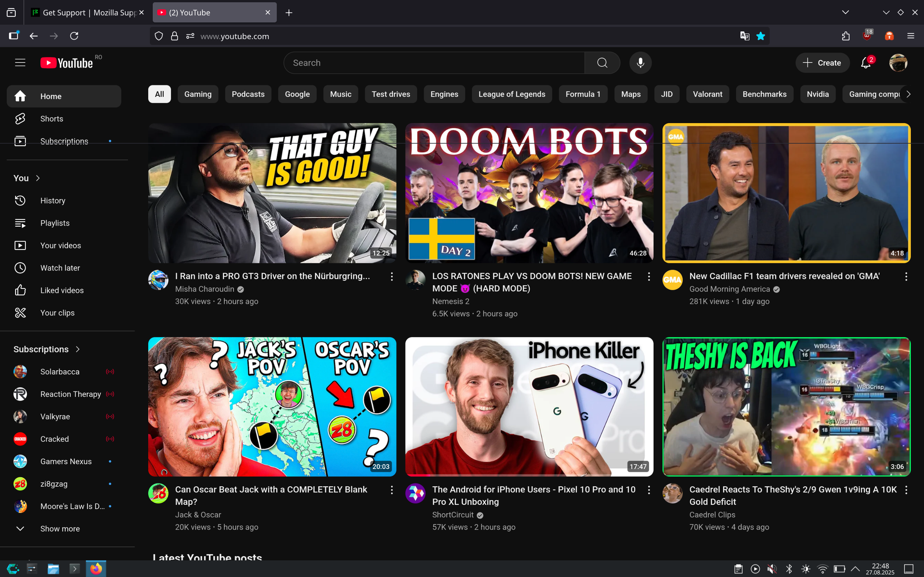
Task: Open Watch later in sidebar
Action: click(x=60, y=268)
